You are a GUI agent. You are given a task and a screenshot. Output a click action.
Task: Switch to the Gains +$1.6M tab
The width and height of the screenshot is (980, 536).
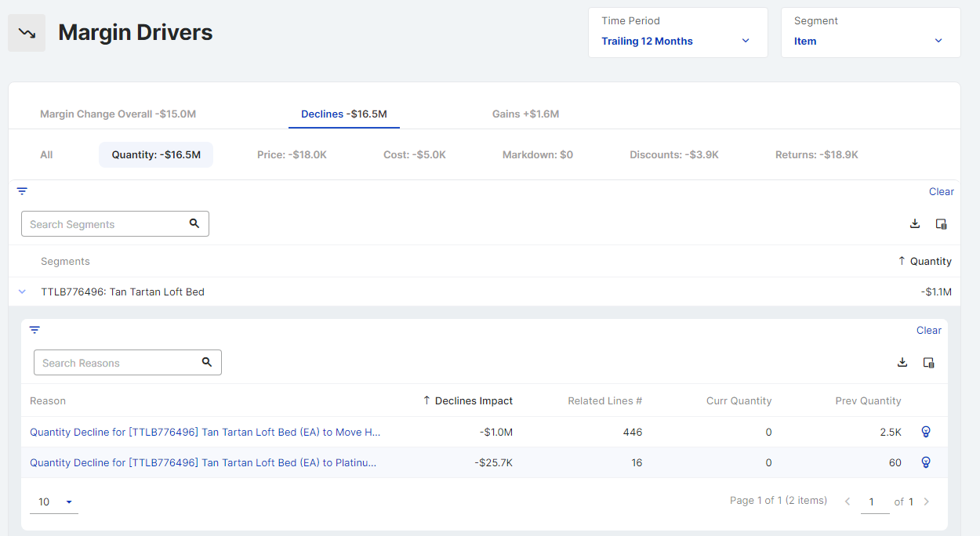525,114
